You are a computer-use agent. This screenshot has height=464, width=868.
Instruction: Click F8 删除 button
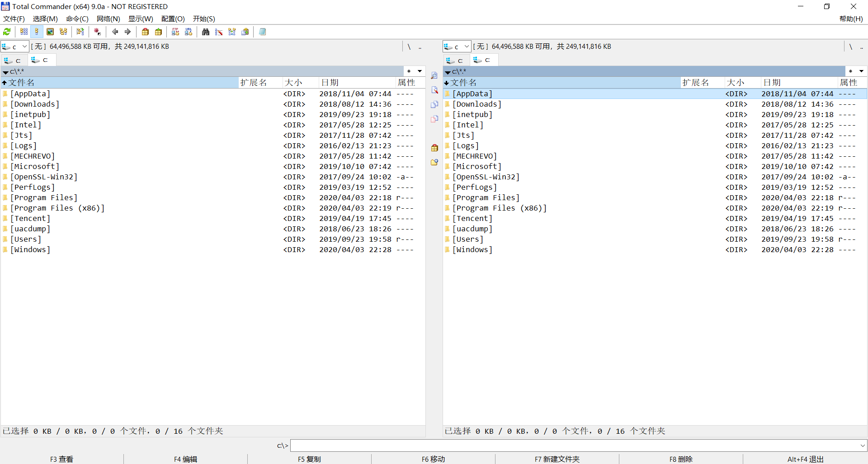[681, 459]
